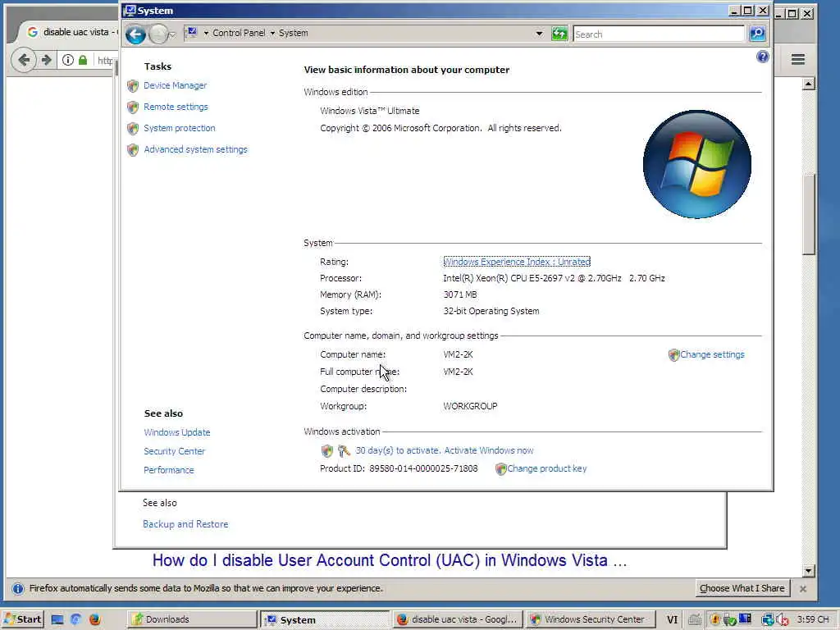
Task: Open Firefox hamburger menu
Action: tap(797, 59)
